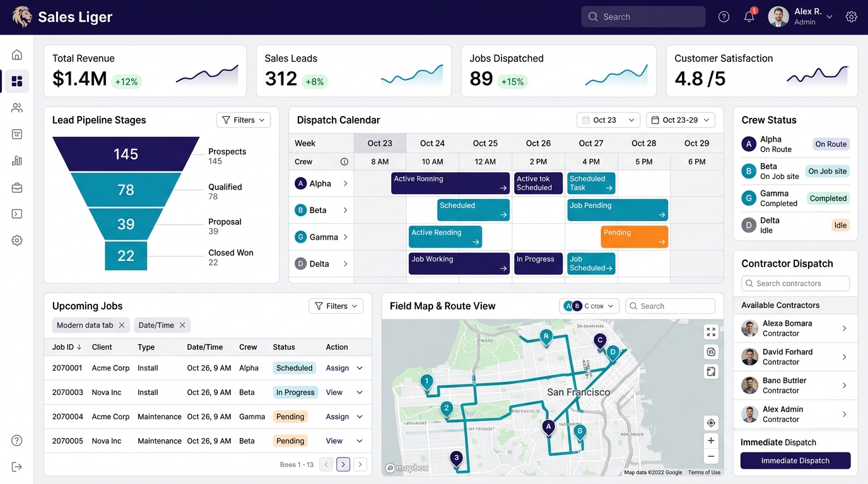Zoom in on the map
This screenshot has width=868, height=484.
coord(711,441)
